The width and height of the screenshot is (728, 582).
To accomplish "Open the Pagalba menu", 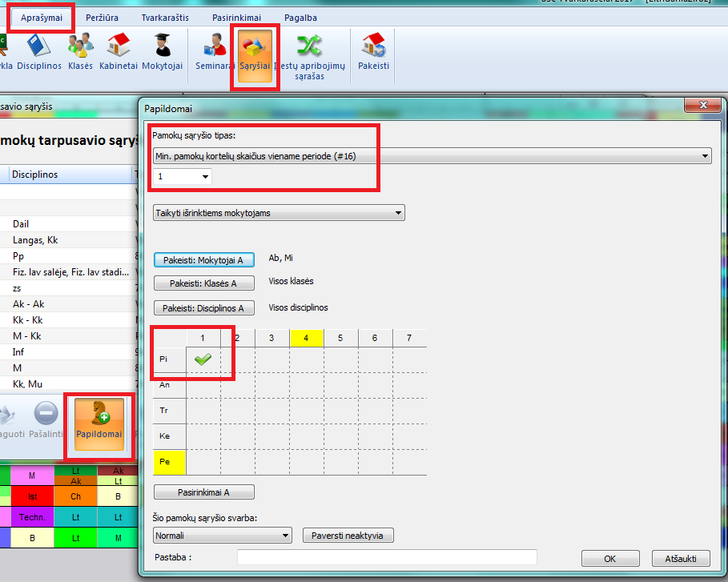I will pyautogui.click(x=301, y=18).
